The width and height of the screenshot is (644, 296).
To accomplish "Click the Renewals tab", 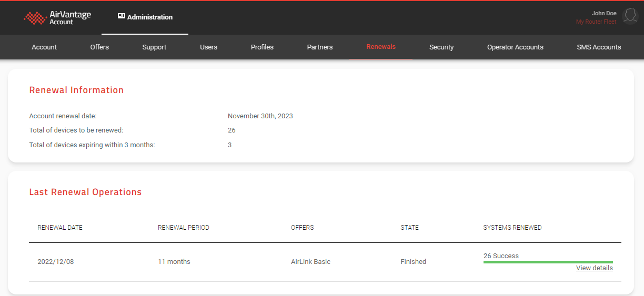I will click(x=381, y=47).
